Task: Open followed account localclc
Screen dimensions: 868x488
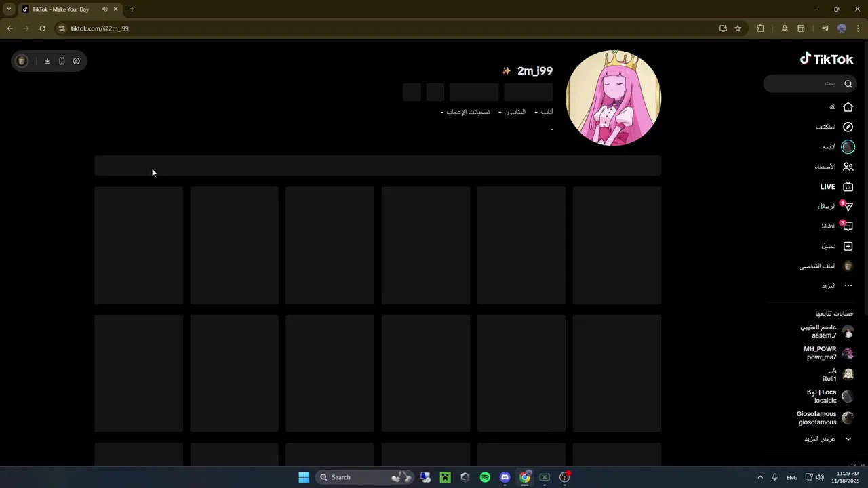Action: tap(830, 396)
